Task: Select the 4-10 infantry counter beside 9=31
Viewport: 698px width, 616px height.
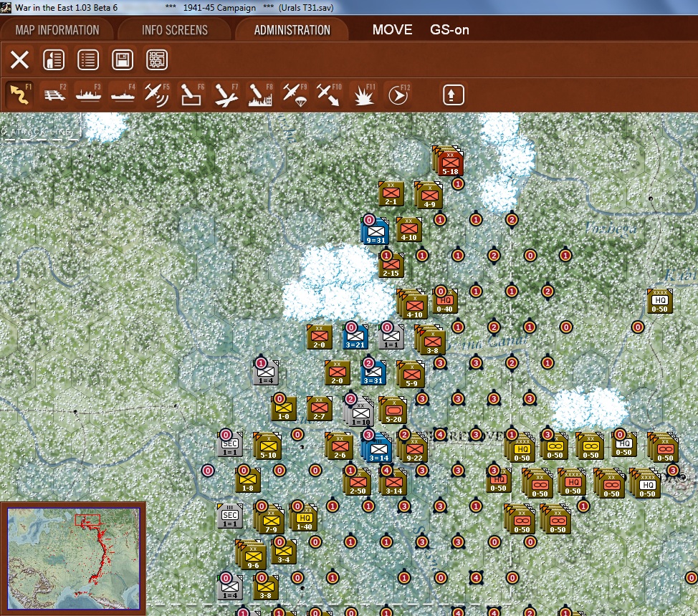Action: point(408,229)
